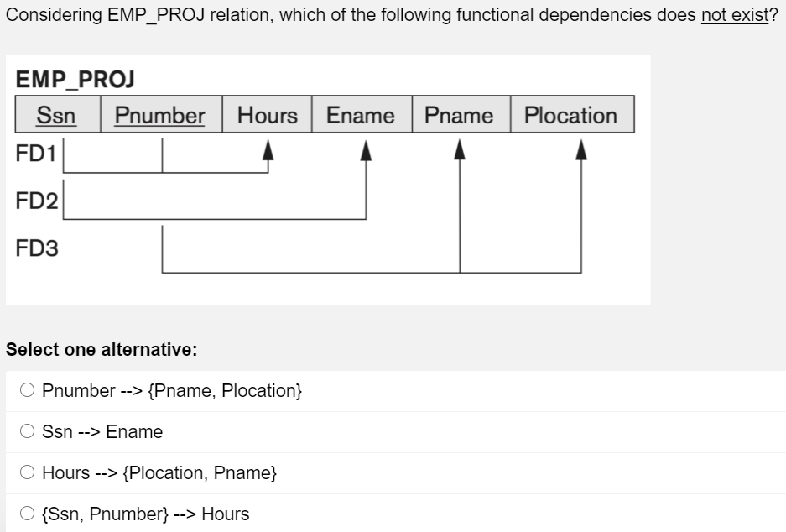Click the Hours column header
Image resolution: width=786 pixels, height=532 pixels.
click(x=268, y=115)
